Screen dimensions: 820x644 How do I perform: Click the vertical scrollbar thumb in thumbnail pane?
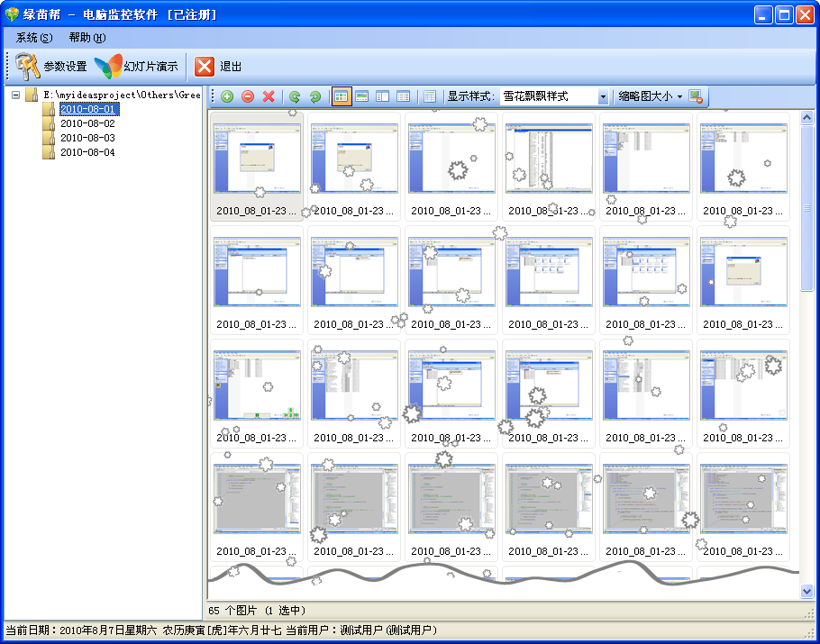806,207
